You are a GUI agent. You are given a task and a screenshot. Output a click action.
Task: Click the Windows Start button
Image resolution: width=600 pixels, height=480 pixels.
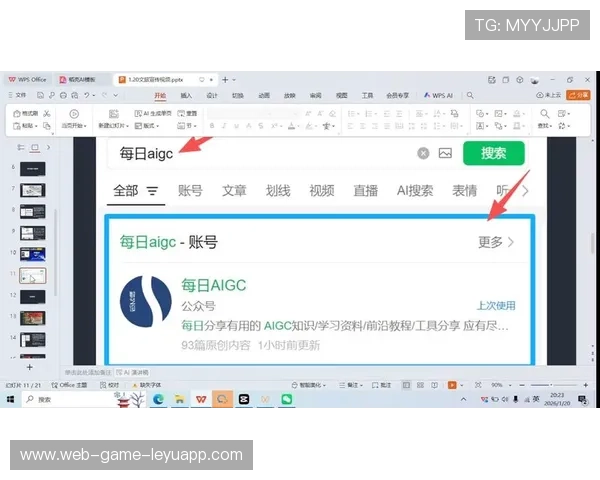(x=10, y=399)
